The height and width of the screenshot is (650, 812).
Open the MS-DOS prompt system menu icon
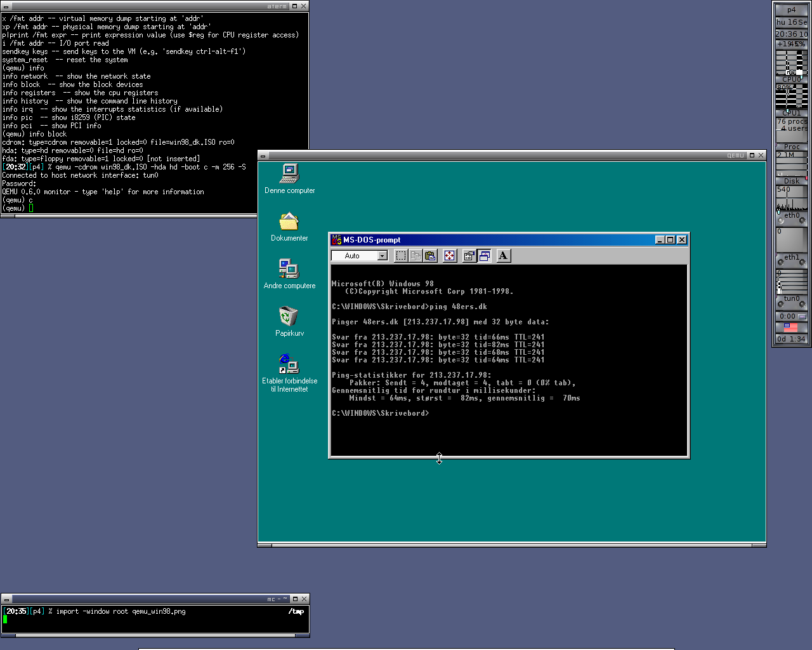coord(336,240)
